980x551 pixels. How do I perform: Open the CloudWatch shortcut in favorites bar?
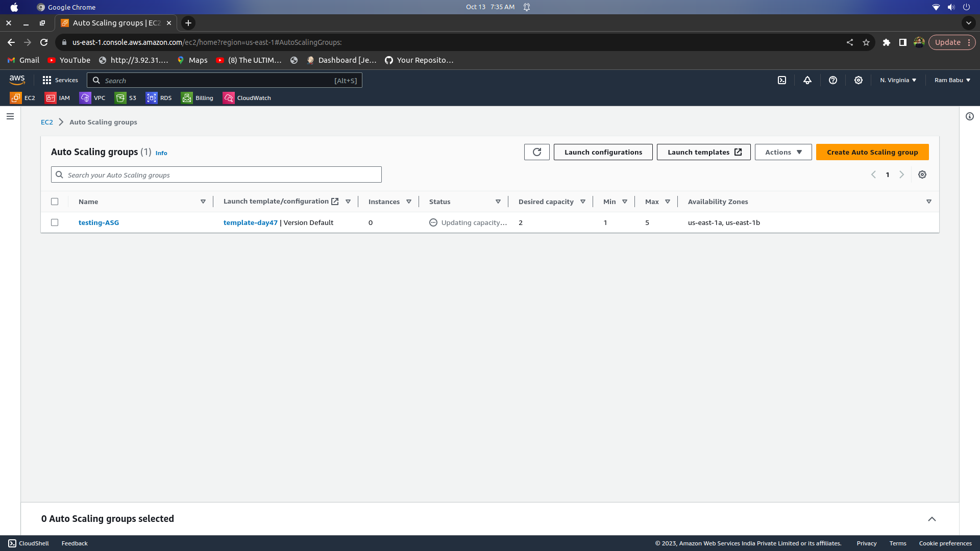tap(247, 98)
